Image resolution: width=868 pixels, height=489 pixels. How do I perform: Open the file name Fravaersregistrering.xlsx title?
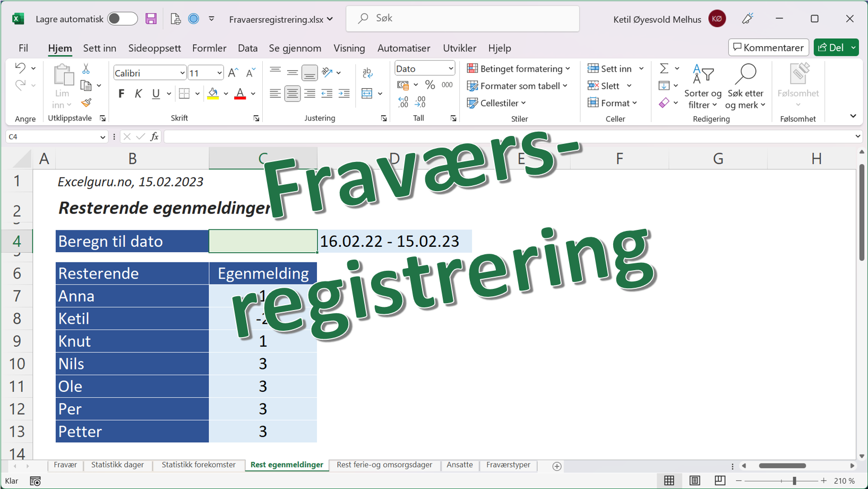tap(281, 19)
